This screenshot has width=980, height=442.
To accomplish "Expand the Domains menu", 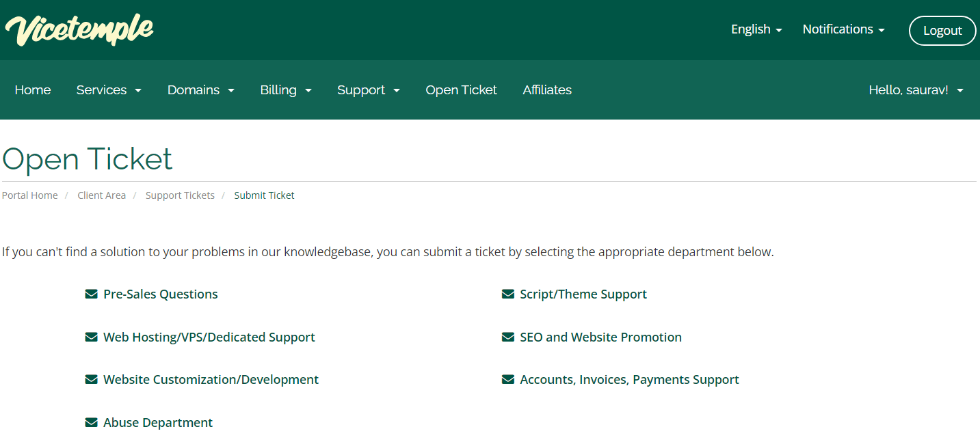I will [x=200, y=89].
